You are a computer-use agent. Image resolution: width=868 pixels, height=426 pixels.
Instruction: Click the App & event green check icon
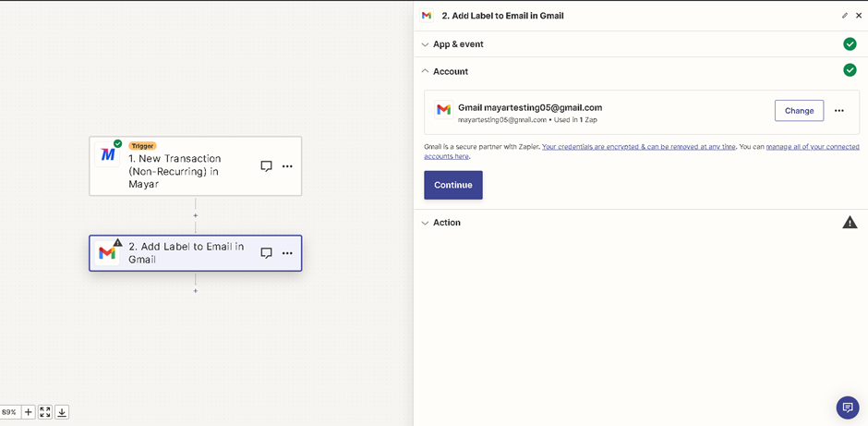[x=850, y=44]
